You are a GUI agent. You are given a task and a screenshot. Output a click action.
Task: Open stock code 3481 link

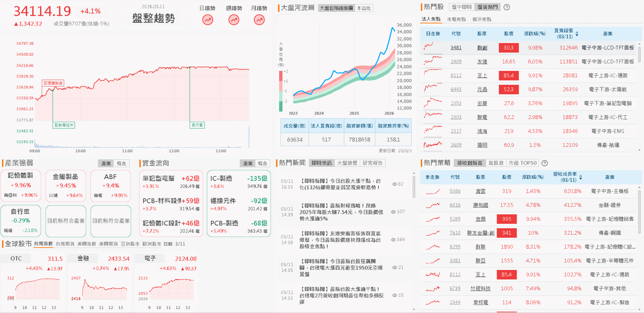(456, 47)
